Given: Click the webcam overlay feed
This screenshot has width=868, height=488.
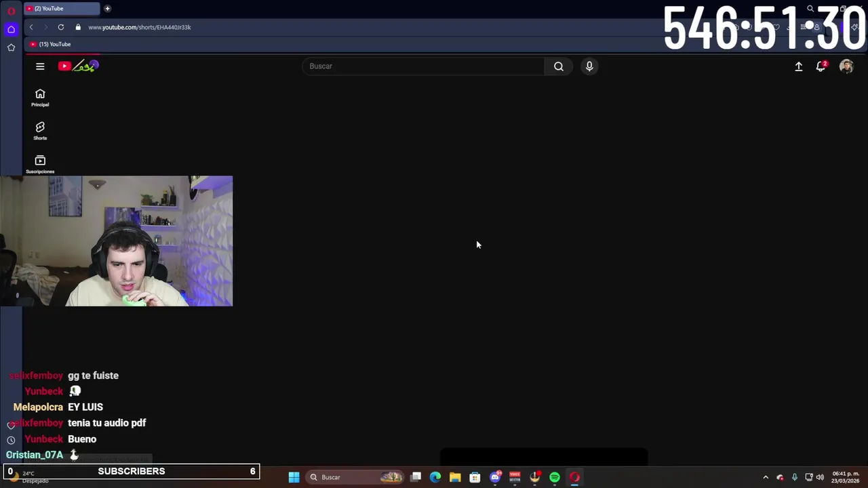Looking at the screenshot, I should coord(116,241).
